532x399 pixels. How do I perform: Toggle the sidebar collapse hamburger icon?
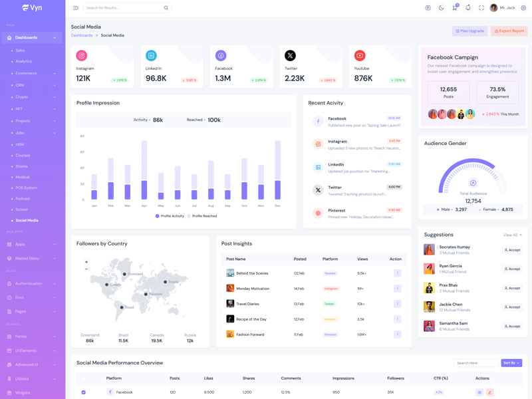point(75,8)
